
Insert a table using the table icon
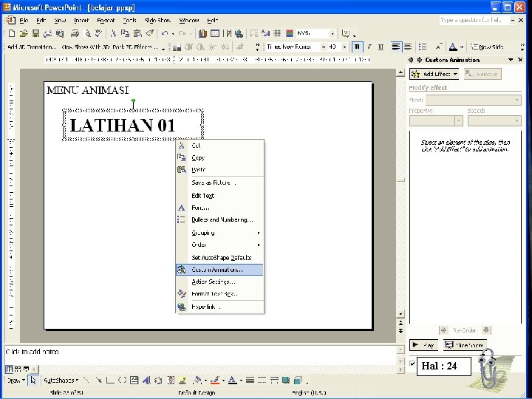(215, 33)
